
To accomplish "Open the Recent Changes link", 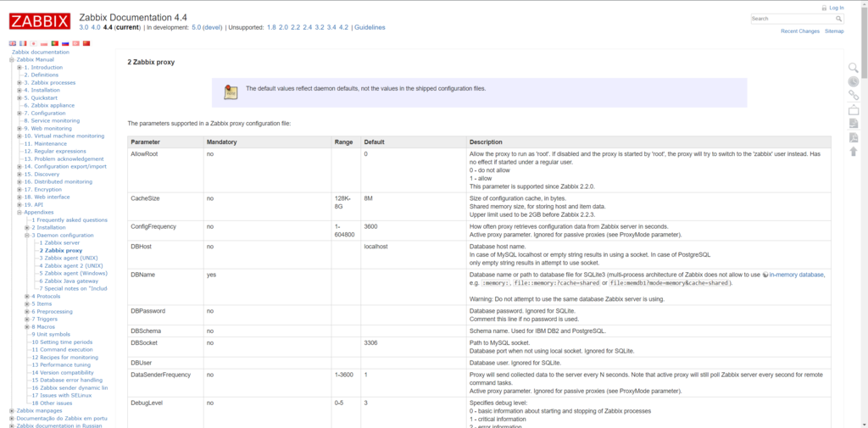I will click(799, 31).
